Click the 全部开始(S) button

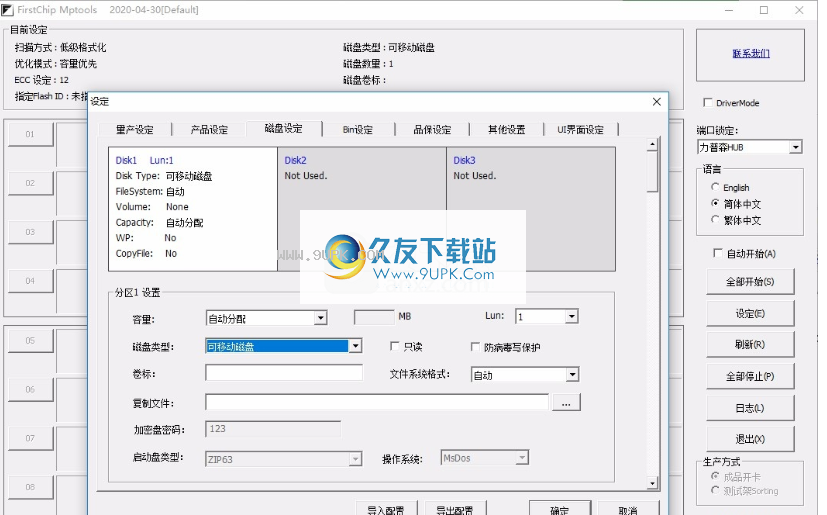pos(750,282)
